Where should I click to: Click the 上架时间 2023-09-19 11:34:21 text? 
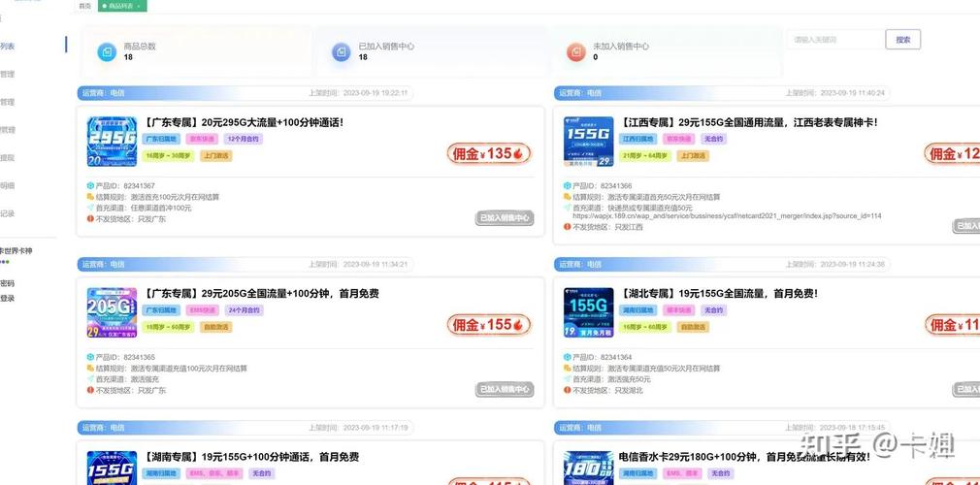coord(357,265)
